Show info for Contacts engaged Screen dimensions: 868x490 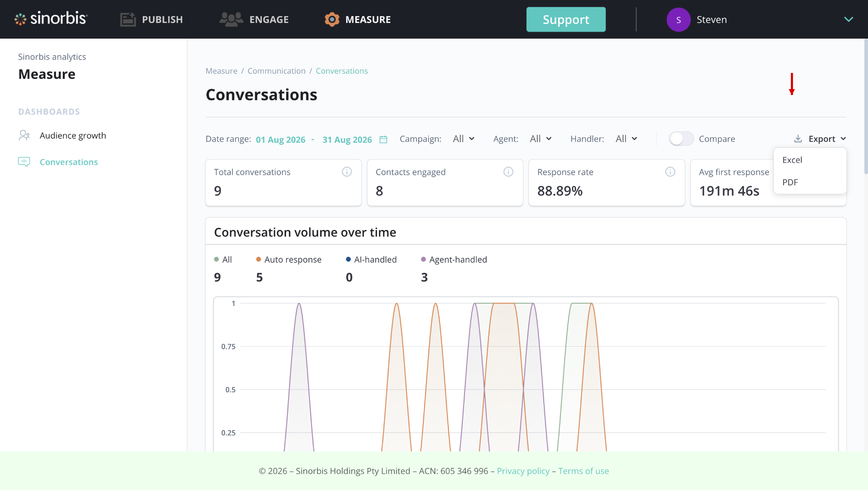tap(508, 172)
